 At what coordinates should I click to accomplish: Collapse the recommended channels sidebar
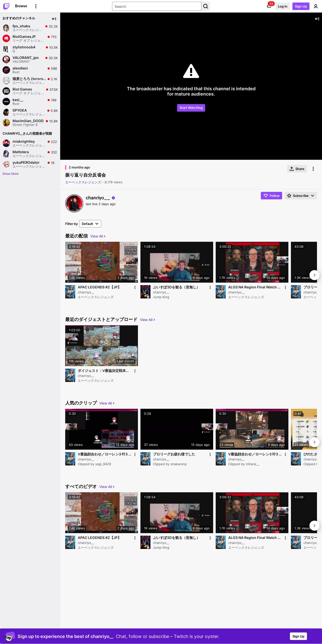pyautogui.click(x=54, y=19)
